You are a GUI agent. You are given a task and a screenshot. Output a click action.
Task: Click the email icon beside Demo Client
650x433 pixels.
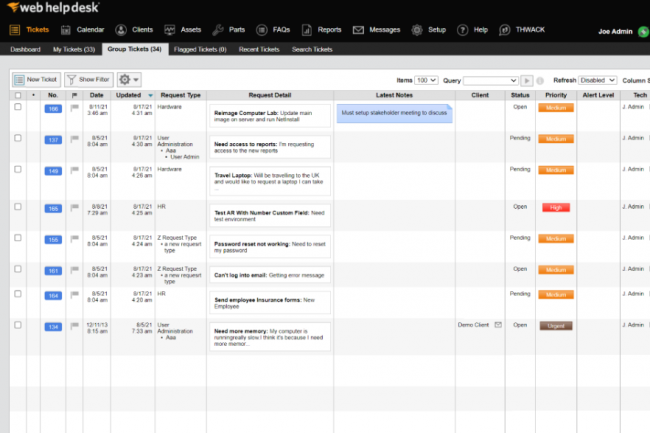pyautogui.click(x=497, y=325)
